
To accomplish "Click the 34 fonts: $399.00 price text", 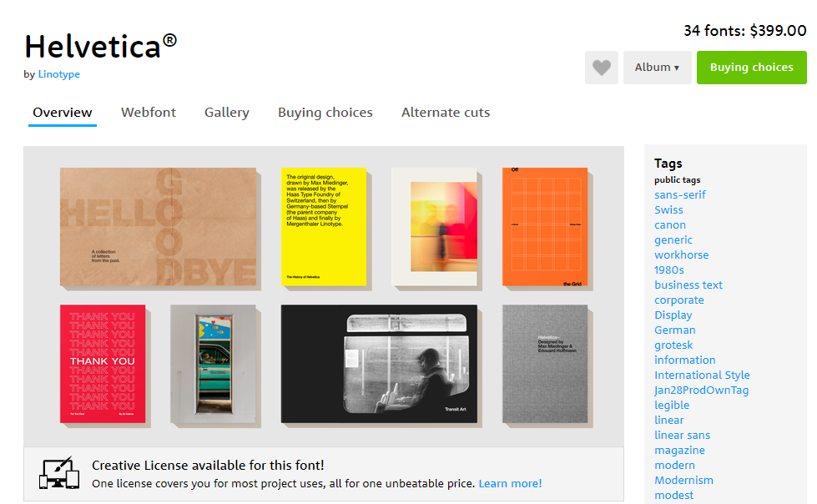I will pos(745,31).
